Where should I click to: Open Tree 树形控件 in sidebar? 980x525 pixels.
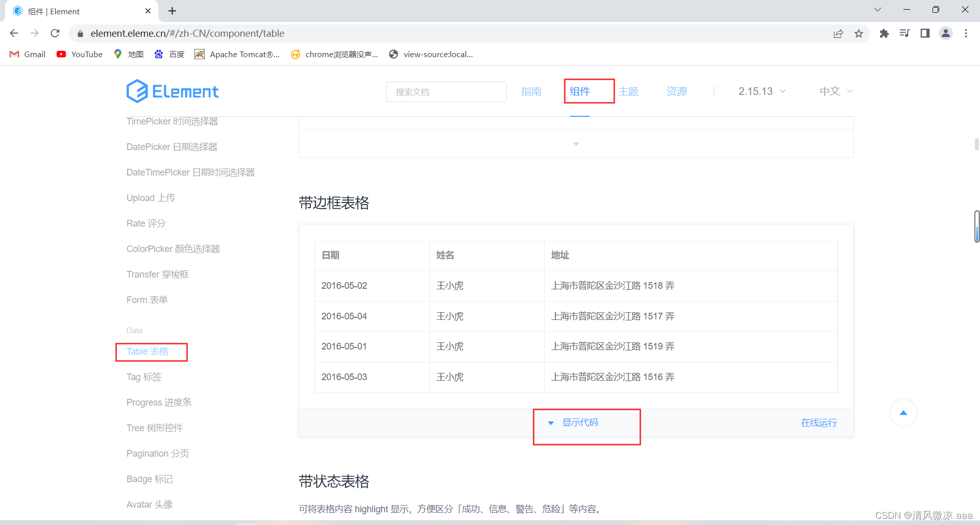[x=155, y=428]
